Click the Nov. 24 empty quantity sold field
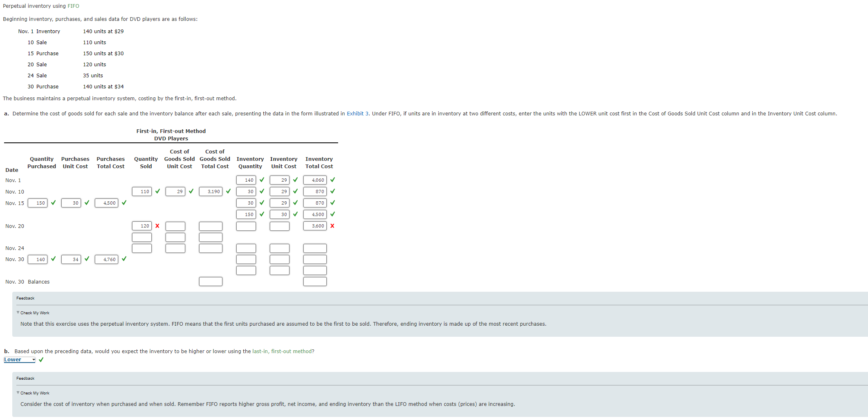 pos(141,248)
